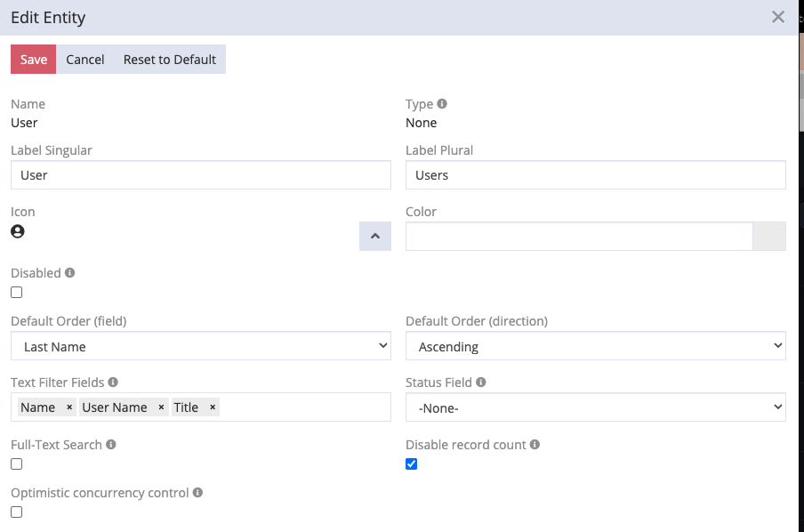
Task: Open the Default Order (direction) dropdown
Action: [x=595, y=345]
